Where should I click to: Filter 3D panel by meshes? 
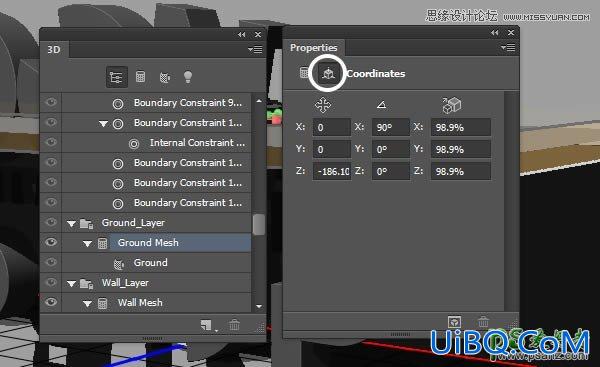click(140, 77)
